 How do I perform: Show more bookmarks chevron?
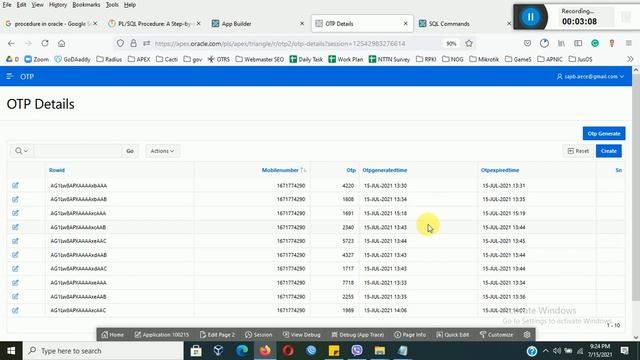tap(630, 59)
